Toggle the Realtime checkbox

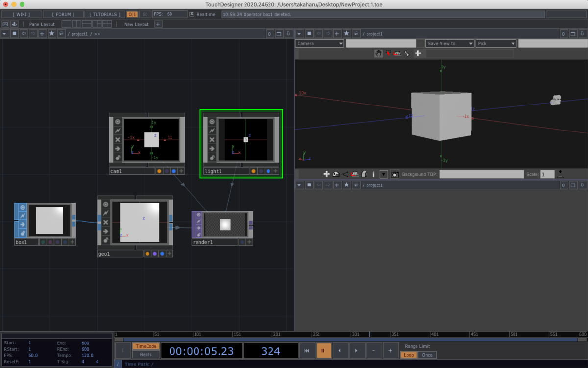(x=192, y=14)
